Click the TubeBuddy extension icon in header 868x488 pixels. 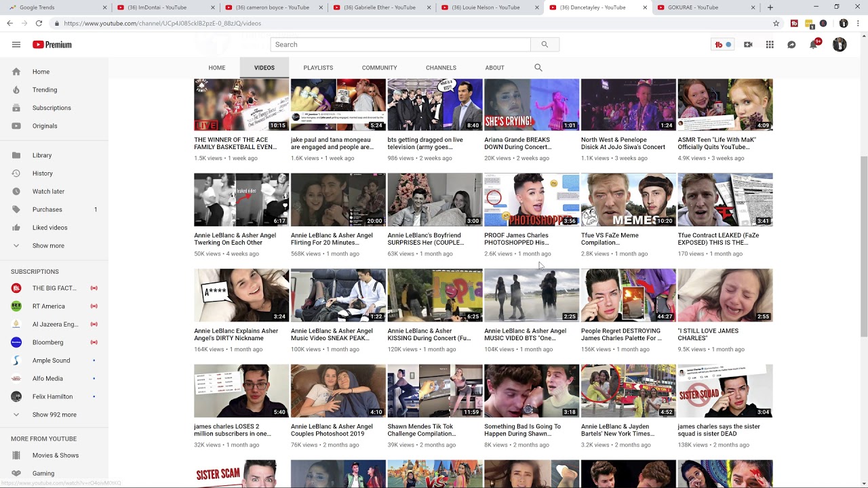point(722,45)
